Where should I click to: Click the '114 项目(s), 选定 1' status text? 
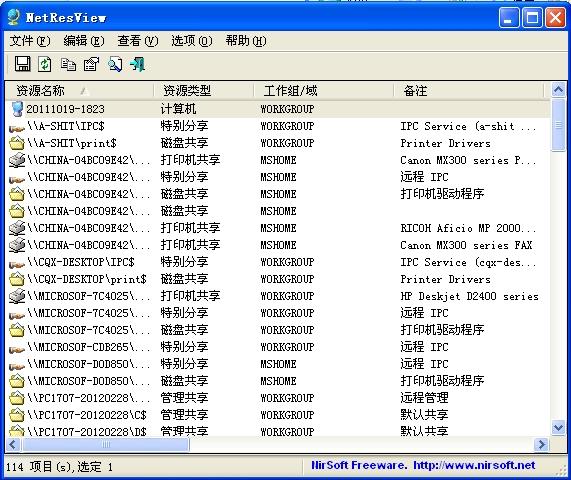59,467
